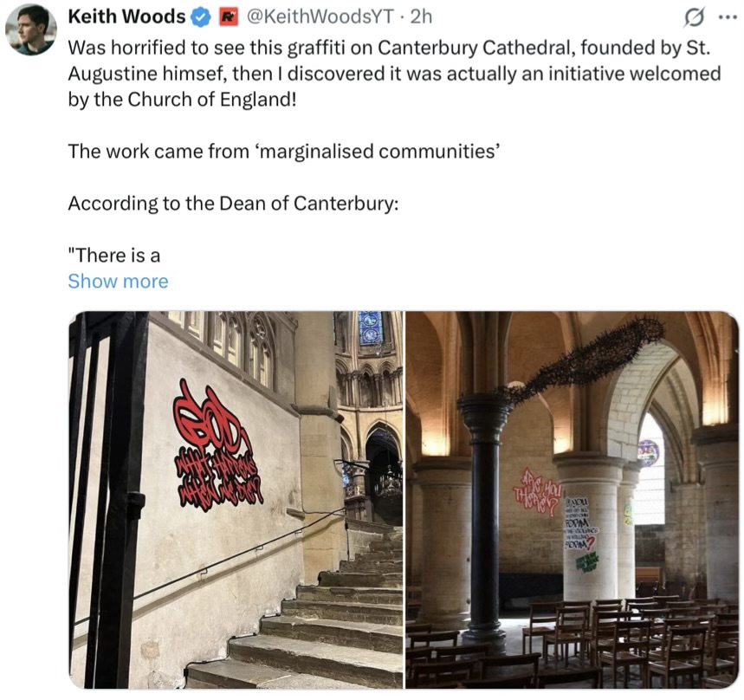Click the 'According to the Dean of Canterbury' line
Viewport: 744px width, 700px height.
(232, 204)
